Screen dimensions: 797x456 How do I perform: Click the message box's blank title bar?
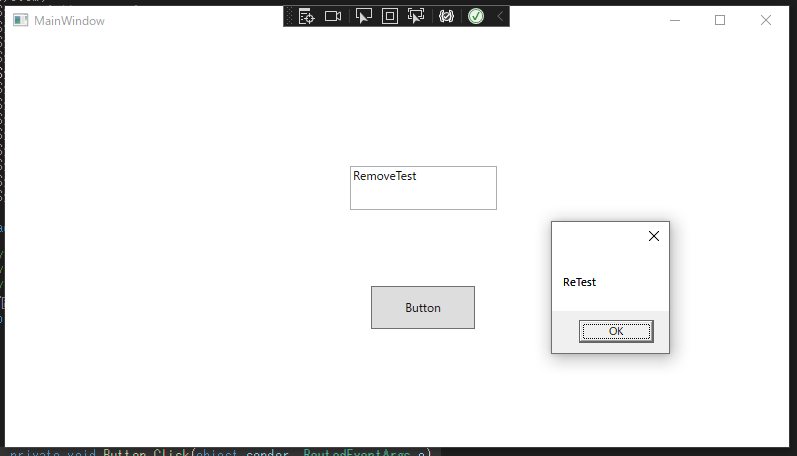tap(595, 236)
